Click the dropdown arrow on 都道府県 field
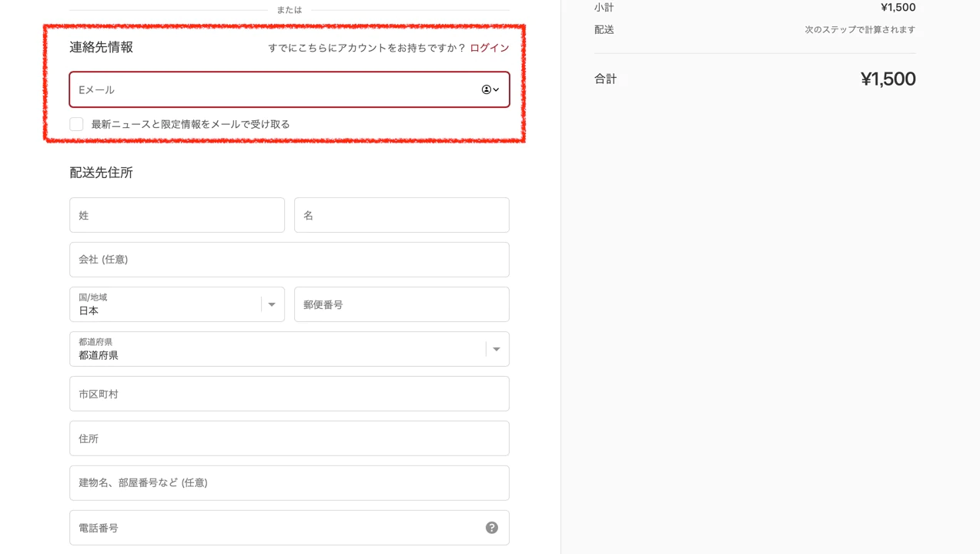980x554 pixels. (497, 348)
